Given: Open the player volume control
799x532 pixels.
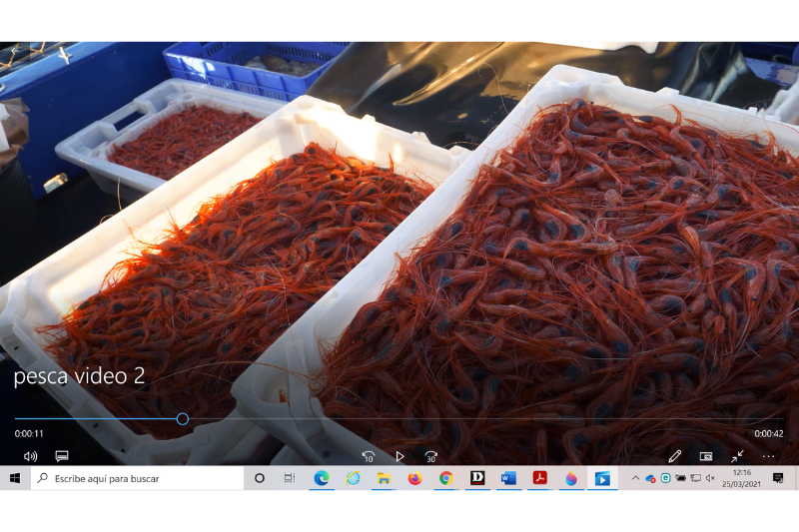Looking at the screenshot, I should tap(30, 456).
